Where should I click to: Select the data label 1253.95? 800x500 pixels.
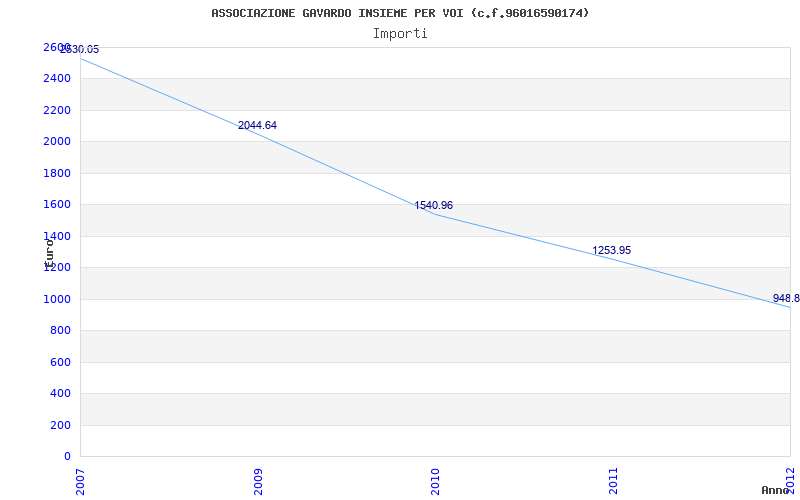612,251
